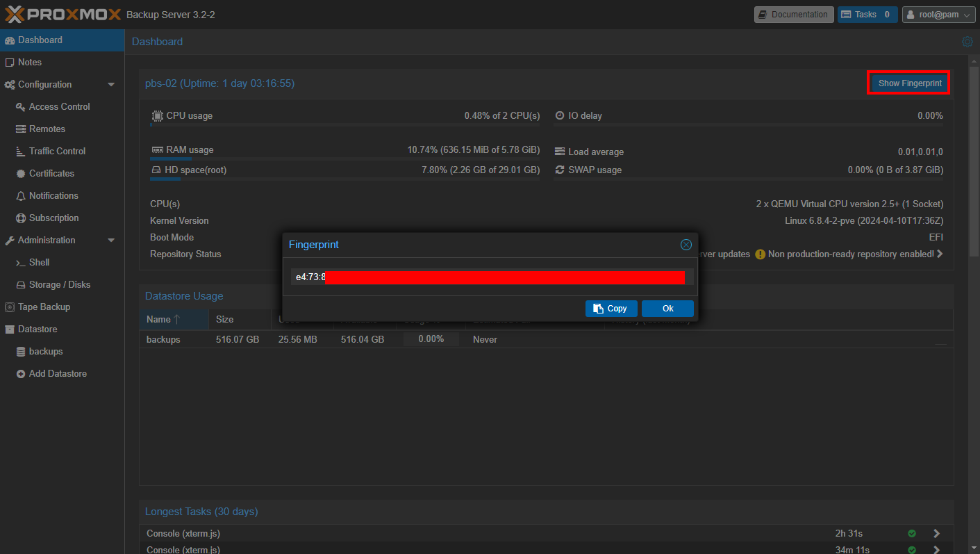The image size is (980, 554).
Task: Click the Subscription lifebuoy icon
Action: click(21, 218)
